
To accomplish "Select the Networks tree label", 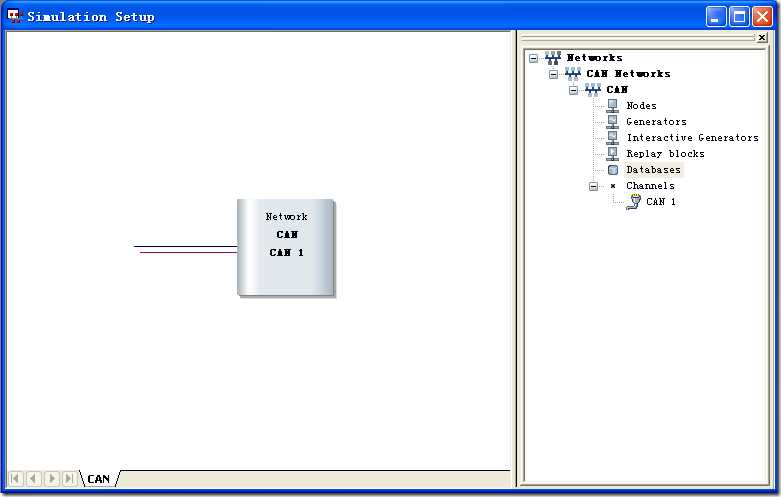I will pos(594,58).
